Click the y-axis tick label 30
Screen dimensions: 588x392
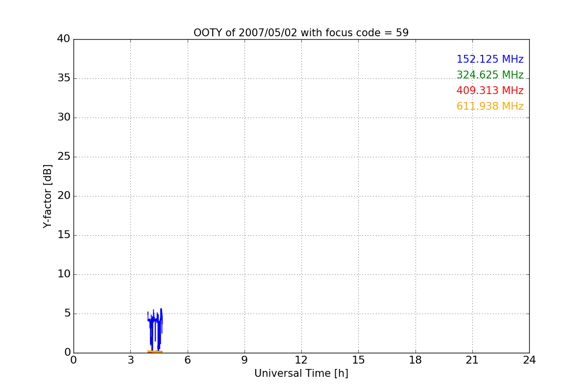tap(64, 118)
